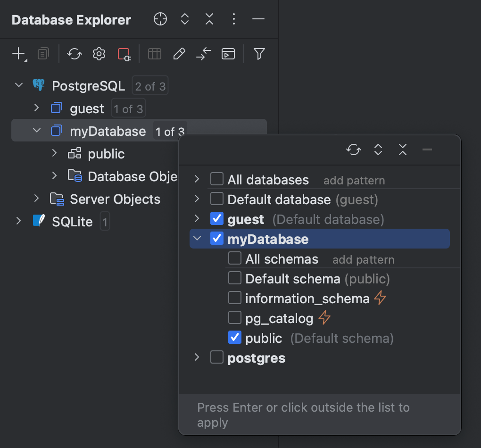
Task: Enable the information_schema checkbox
Action: (x=234, y=298)
